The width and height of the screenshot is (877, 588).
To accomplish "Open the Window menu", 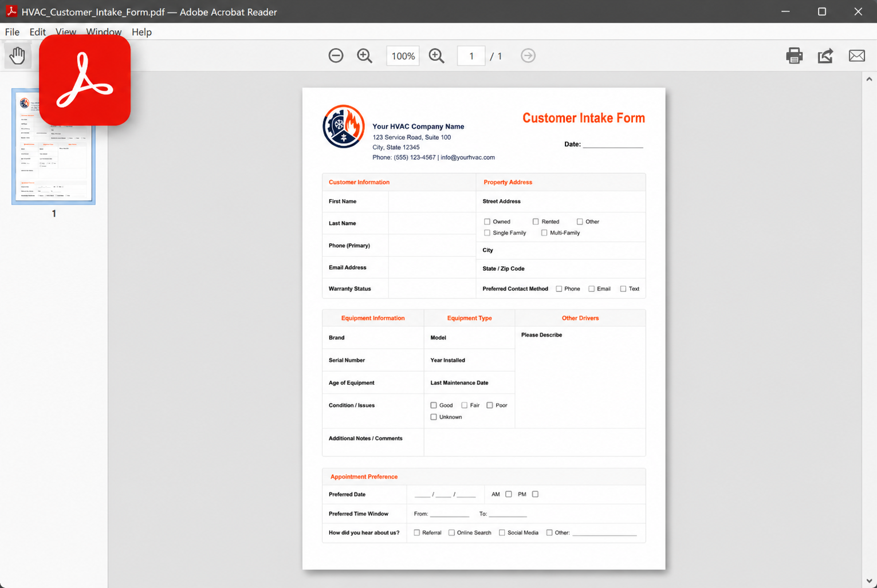I will tap(104, 32).
